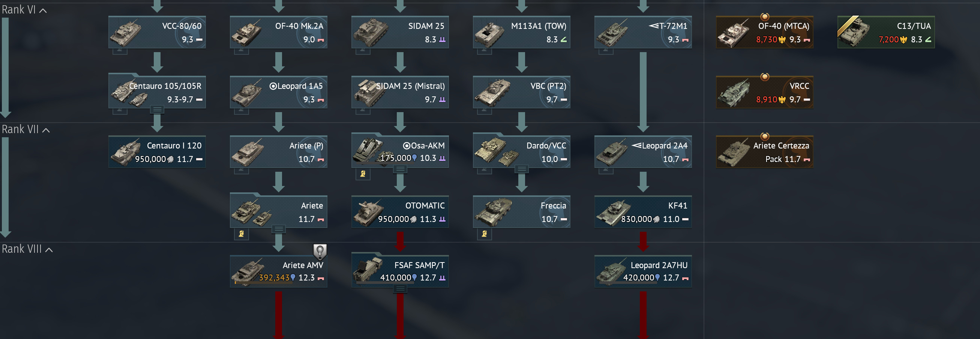Image resolution: width=980 pixels, height=339 pixels.
Task: Click the medal icon above Ariete Certezza Pack
Action: click(x=765, y=136)
